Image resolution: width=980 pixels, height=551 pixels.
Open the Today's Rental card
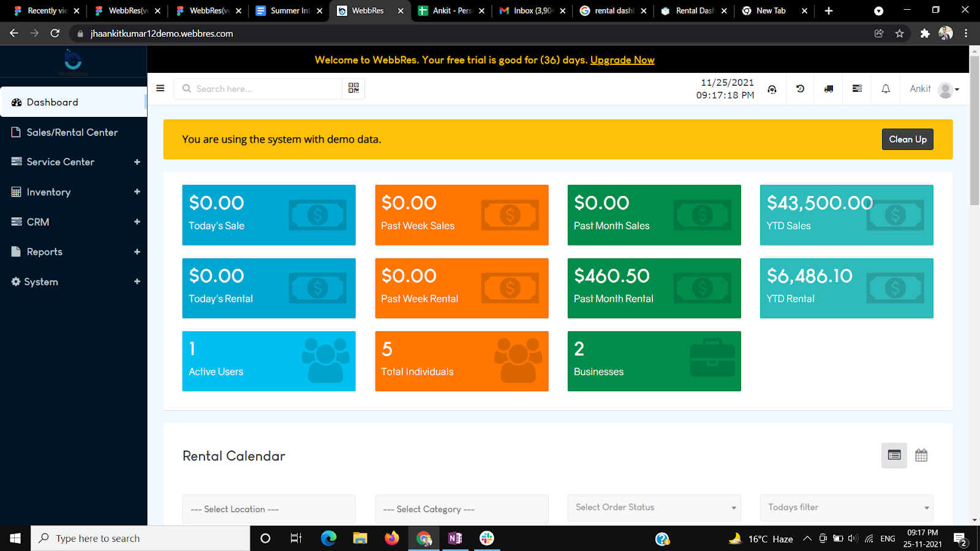point(269,288)
